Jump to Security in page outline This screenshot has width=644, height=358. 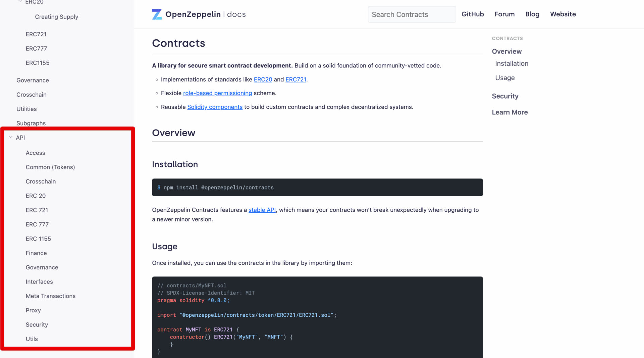(505, 96)
